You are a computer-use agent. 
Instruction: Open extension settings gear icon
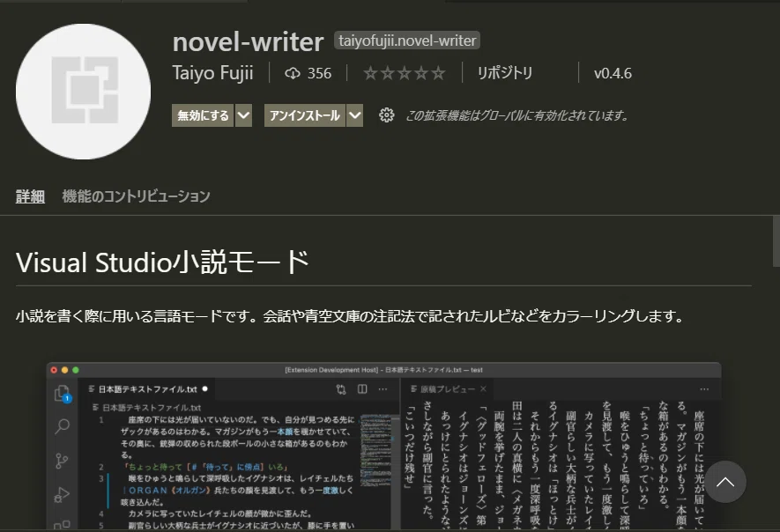387,115
